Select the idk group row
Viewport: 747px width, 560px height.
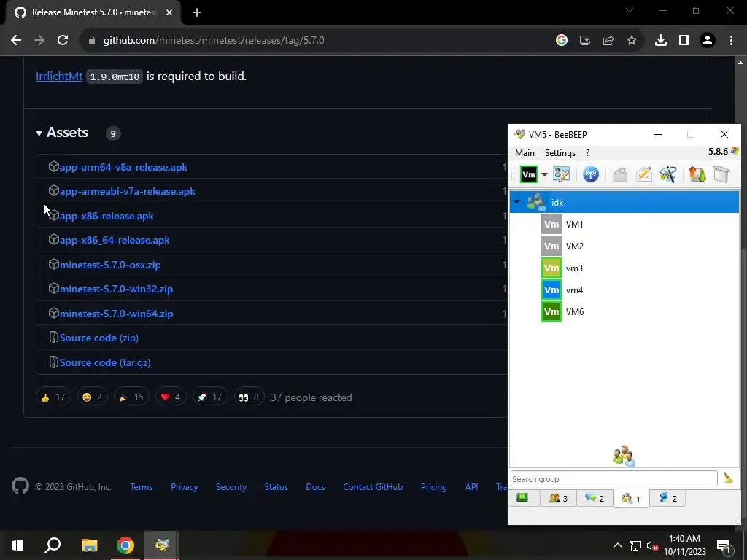click(x=624, y=202)
